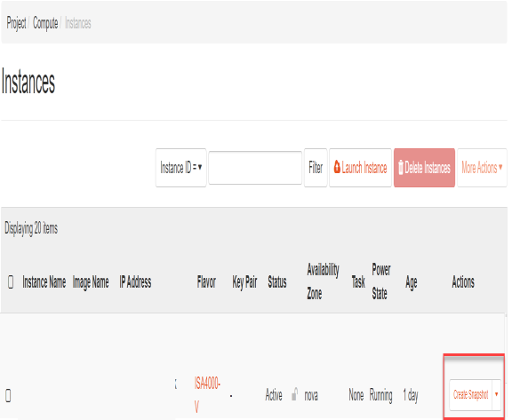Click the filter text input field
This screenshot has width=512, height=420.
pos(255,168)
